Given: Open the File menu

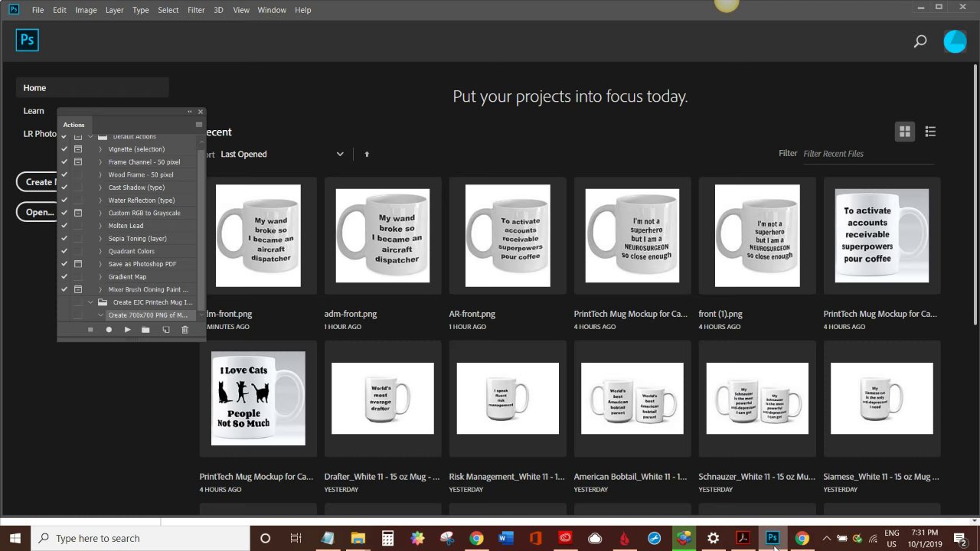Looking at the screenshot, I should 38,10.
